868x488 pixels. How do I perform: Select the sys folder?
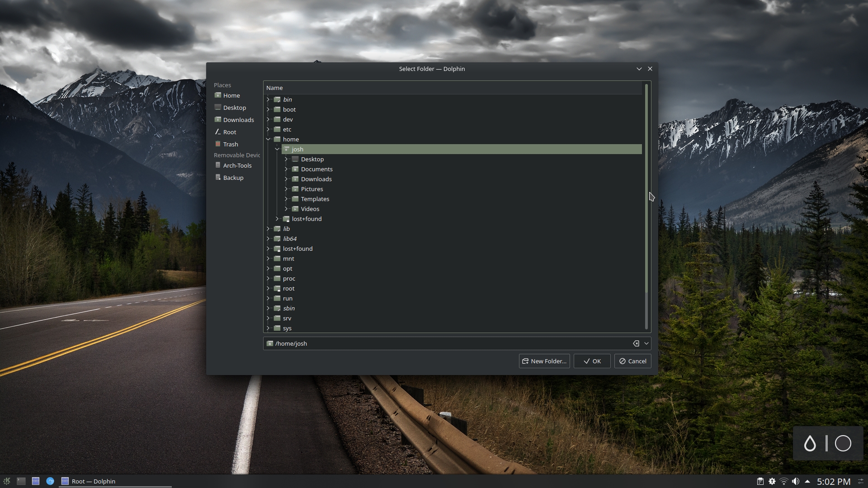coord(287,328)
